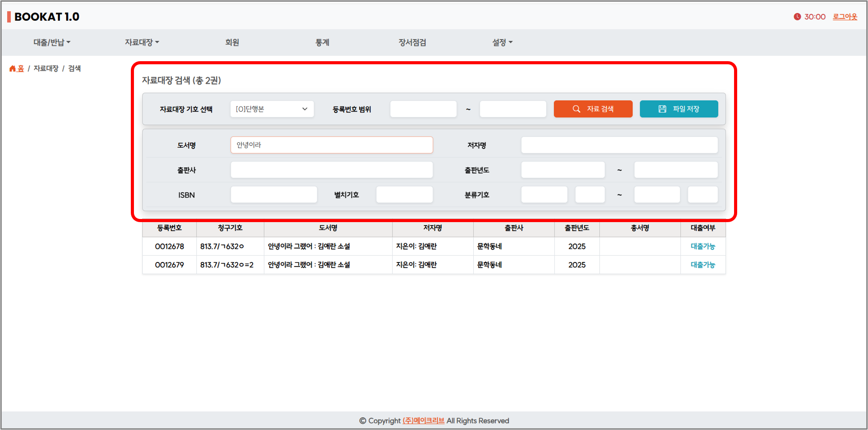Click the (주)메이크리브 footer link
The image size is (868, 430).
pyautogui.click(x=423, y=420)
